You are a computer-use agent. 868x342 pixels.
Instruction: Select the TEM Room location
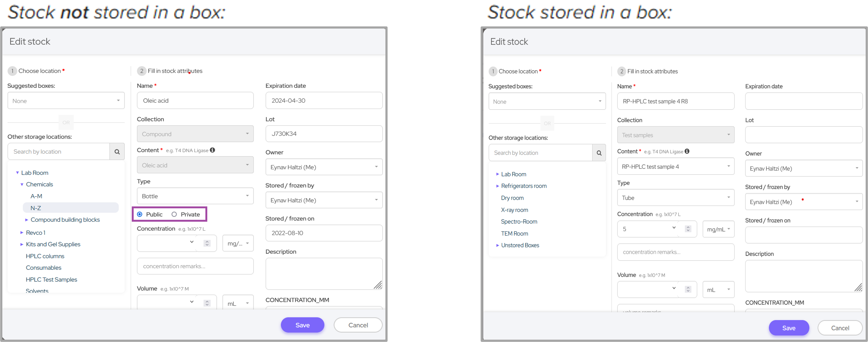coord(514,234)
